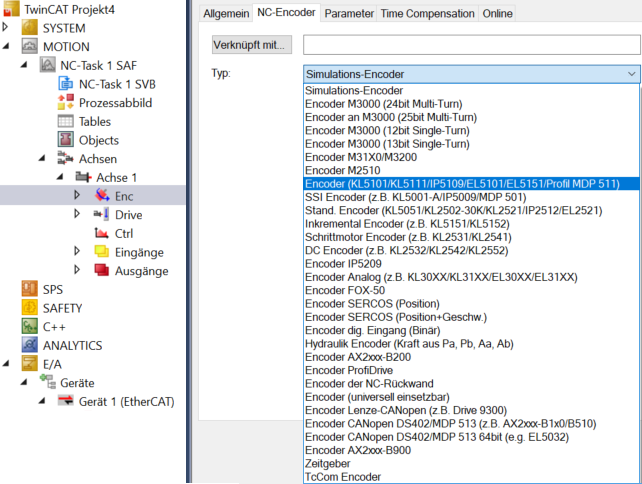The width and height of the screenshot is (642, 484).
Task: Click the Tables icon
Action: tap(65, 121)
